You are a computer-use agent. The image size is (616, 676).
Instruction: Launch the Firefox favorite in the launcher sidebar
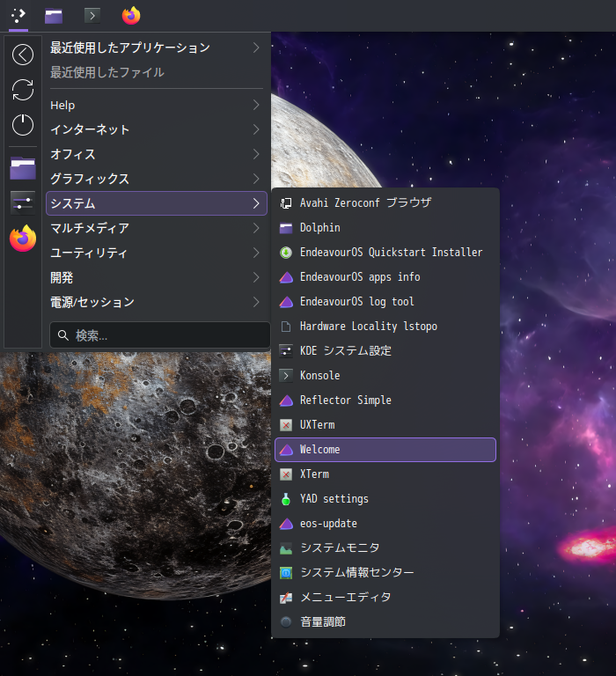click(23, 239)
